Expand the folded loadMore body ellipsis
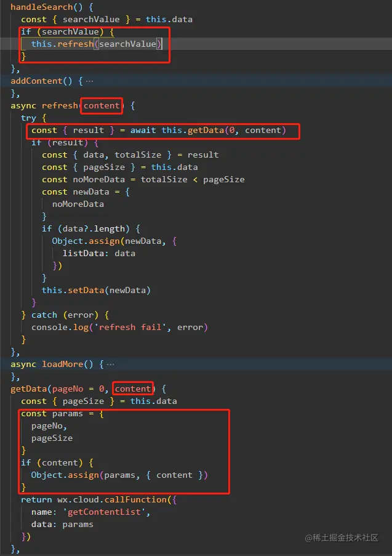Viewport: 392px width, 556px height. coord(110,365)
